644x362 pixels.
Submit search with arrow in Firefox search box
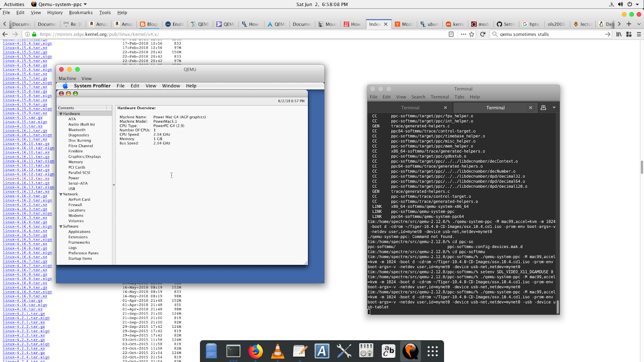click(x=607, y=34)
